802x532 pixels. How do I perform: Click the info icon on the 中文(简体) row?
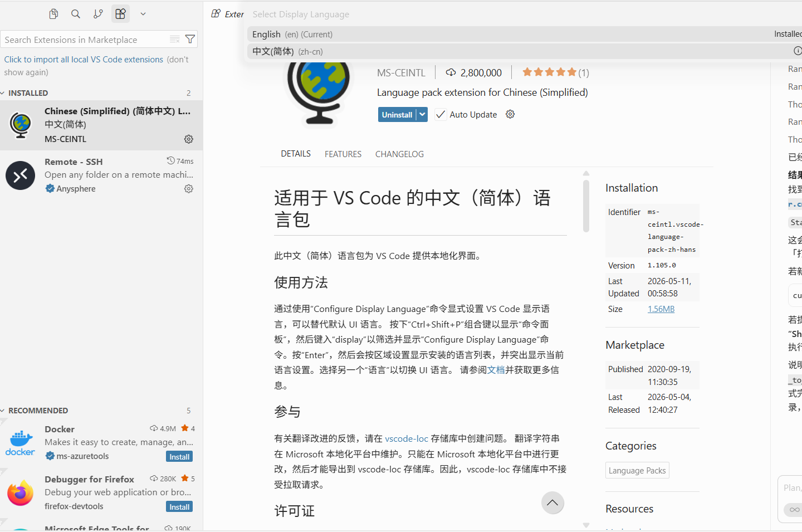click(798, 51)
